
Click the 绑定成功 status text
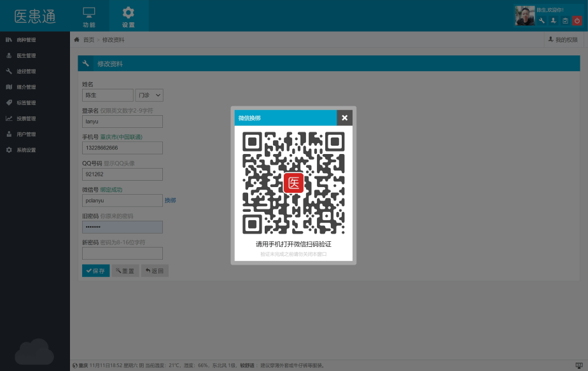(x=111, y=190)
